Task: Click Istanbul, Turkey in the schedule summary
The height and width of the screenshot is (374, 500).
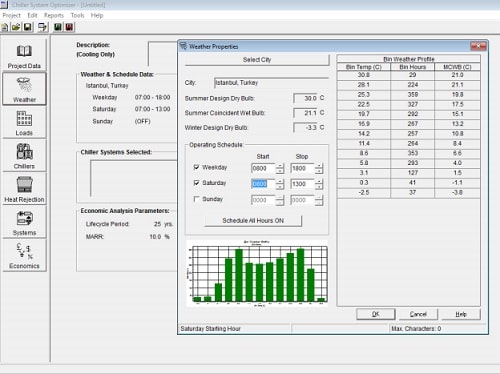Action: [x=107, y=86]
